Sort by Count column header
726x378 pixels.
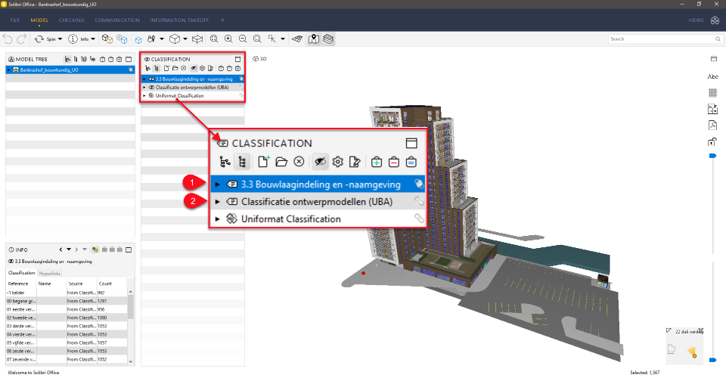(105, 284)
